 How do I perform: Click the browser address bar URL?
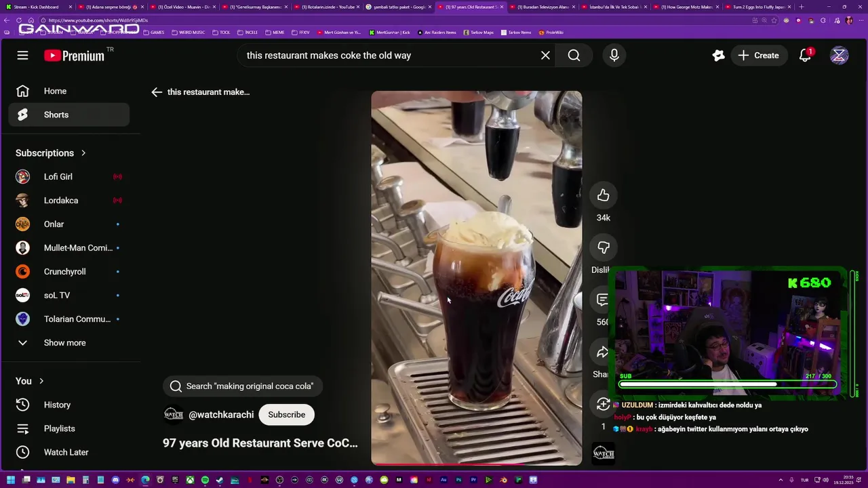[98, 20]
